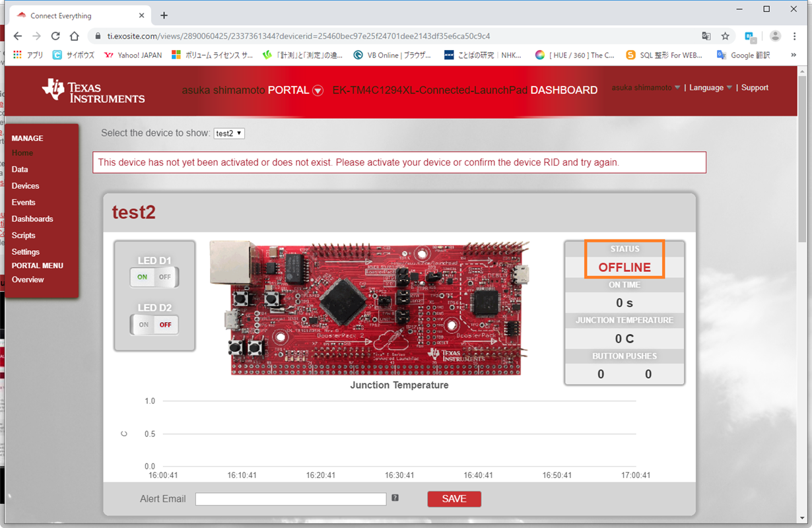Go back with the browser back arrow
Viewport: 812px width, 528px height.
click(x=18, y=36)
